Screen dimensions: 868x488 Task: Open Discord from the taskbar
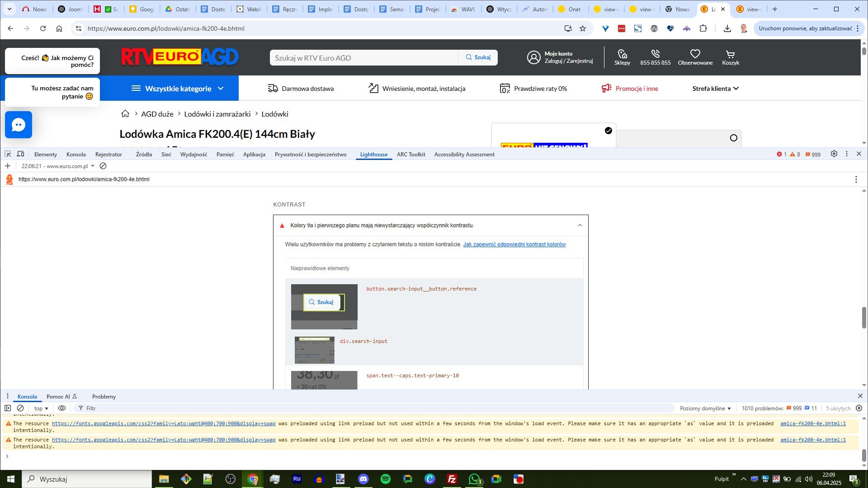[363, 479]
